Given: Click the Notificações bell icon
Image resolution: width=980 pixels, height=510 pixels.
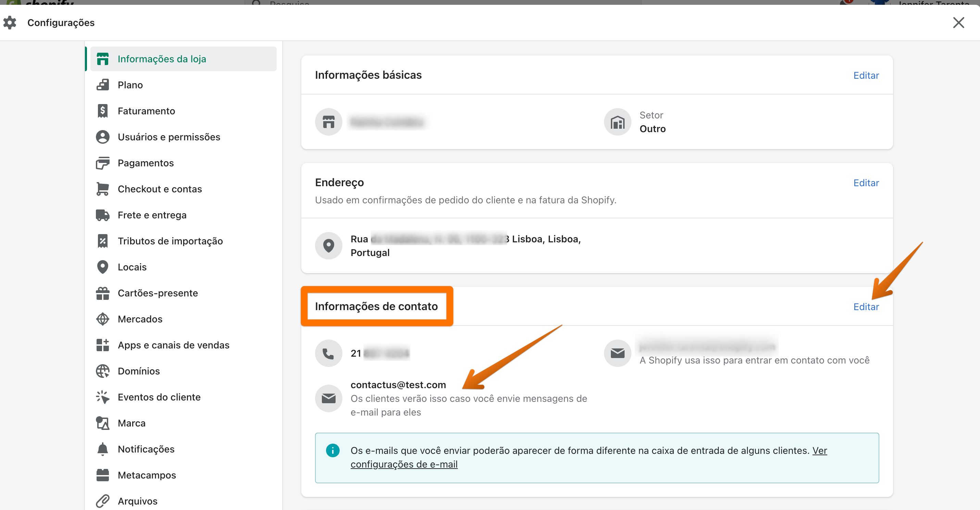Looking at the screenshot, I should click(102, 449).
